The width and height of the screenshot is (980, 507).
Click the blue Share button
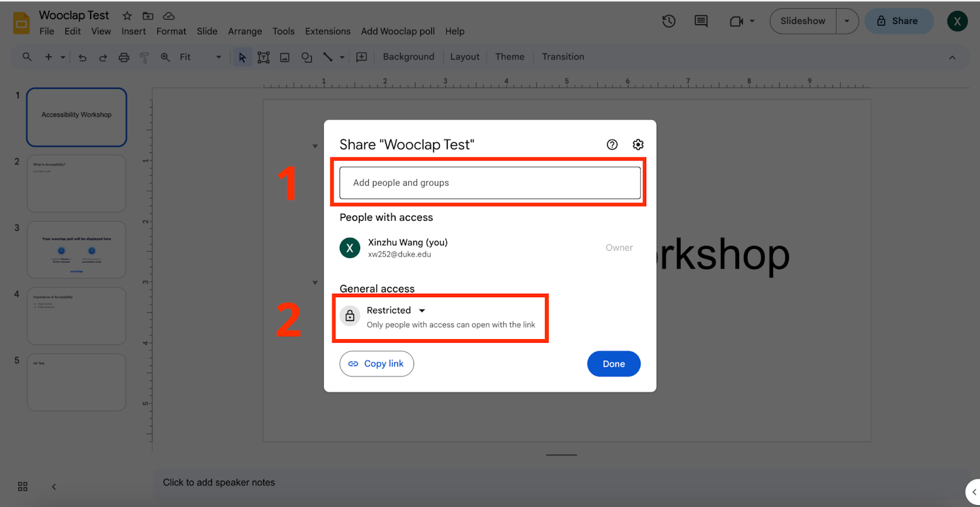click(x=899, y=21)
